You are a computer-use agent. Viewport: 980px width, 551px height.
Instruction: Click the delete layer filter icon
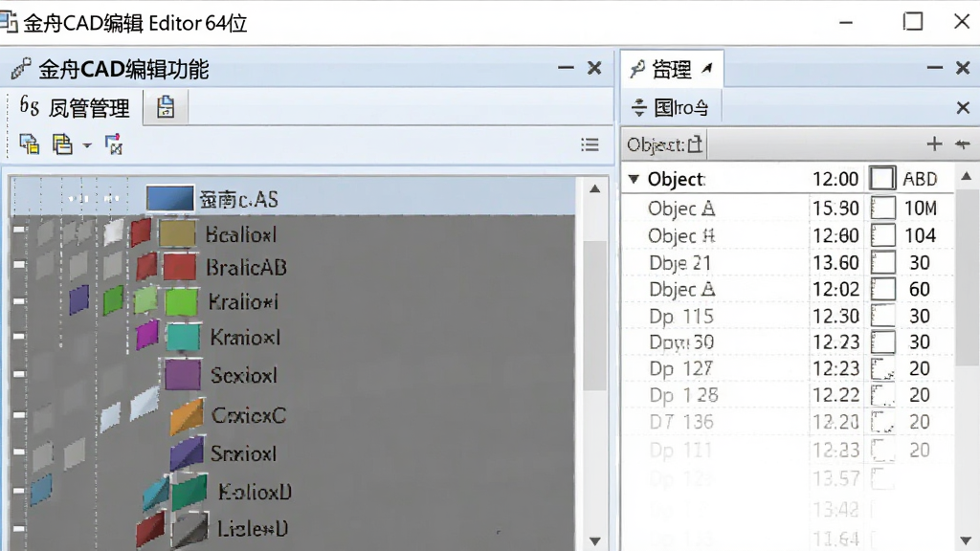[x=113, y=144]
